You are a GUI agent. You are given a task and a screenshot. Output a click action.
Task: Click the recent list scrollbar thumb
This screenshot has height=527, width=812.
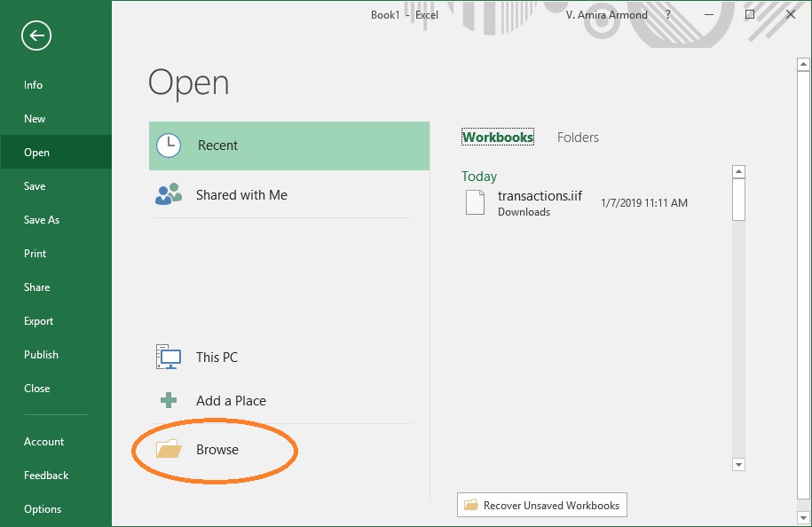pos(738,200)
